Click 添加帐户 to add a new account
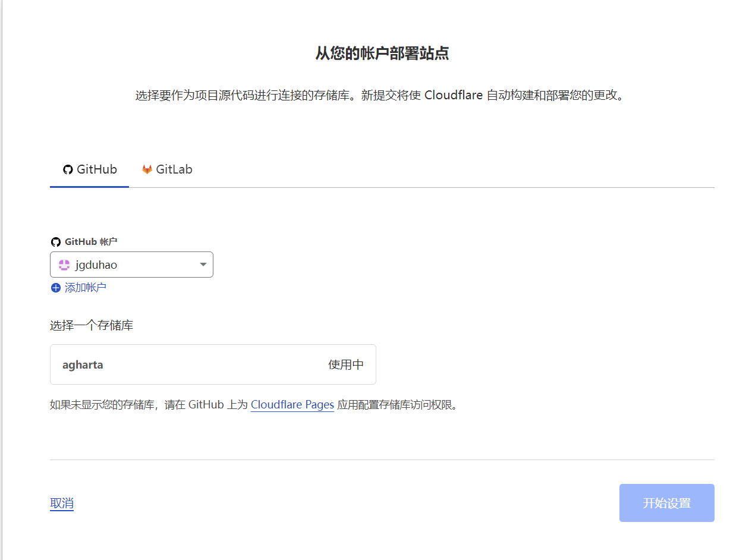Image resolution: width=752 pixels, height=560 pixels. pos(83,287)
